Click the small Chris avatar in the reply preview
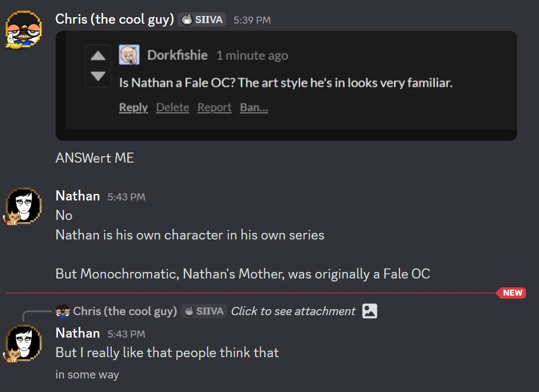The image size is (539, 392). click(63, 311)
